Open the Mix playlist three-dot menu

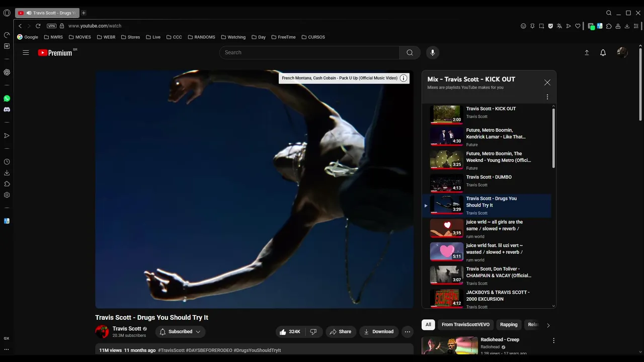547,97
